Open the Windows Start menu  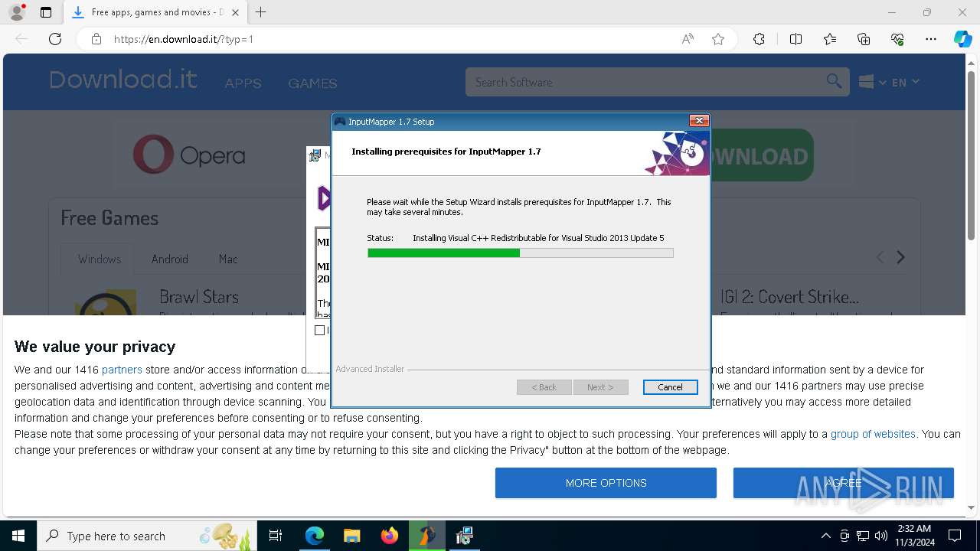[x=18, y=536]
